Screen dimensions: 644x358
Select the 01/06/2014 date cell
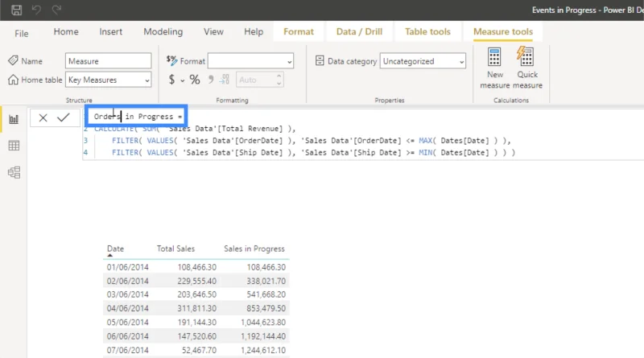coord(128,267)
